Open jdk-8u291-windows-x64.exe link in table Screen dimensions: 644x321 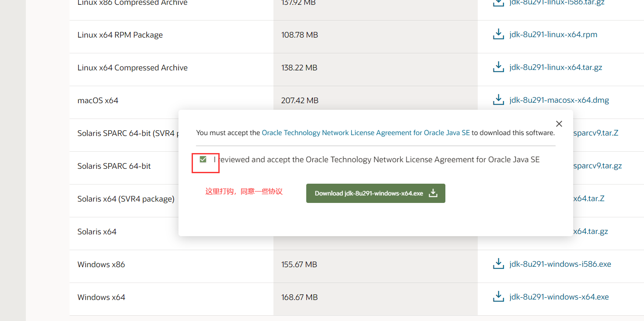(559, 297)
